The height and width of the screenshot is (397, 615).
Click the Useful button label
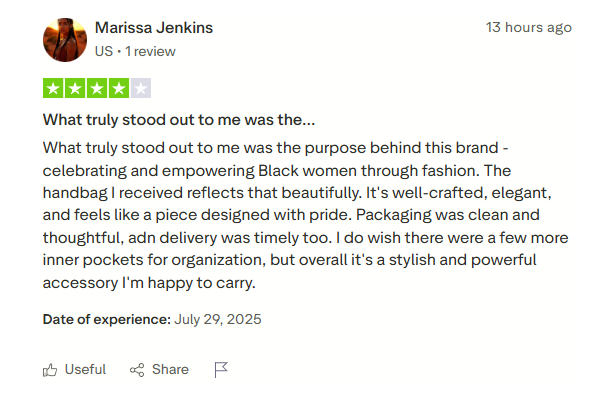[x=85, y=370]
